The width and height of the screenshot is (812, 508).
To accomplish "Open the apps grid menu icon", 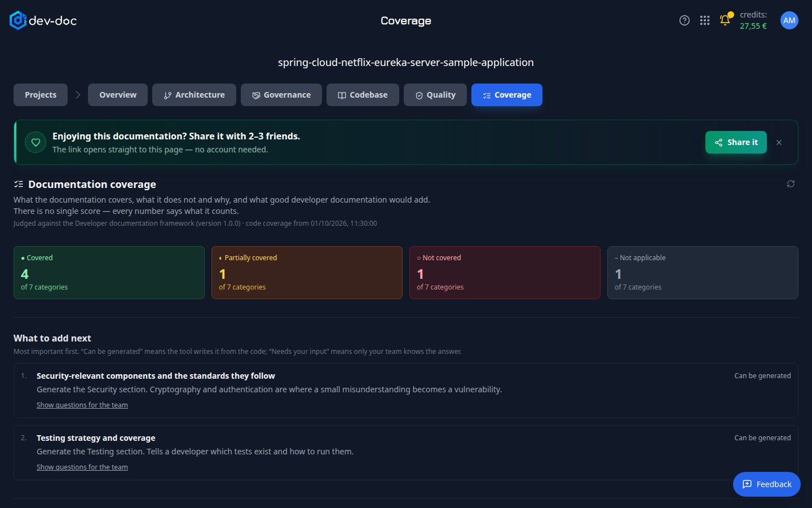I will pos(705,20).
